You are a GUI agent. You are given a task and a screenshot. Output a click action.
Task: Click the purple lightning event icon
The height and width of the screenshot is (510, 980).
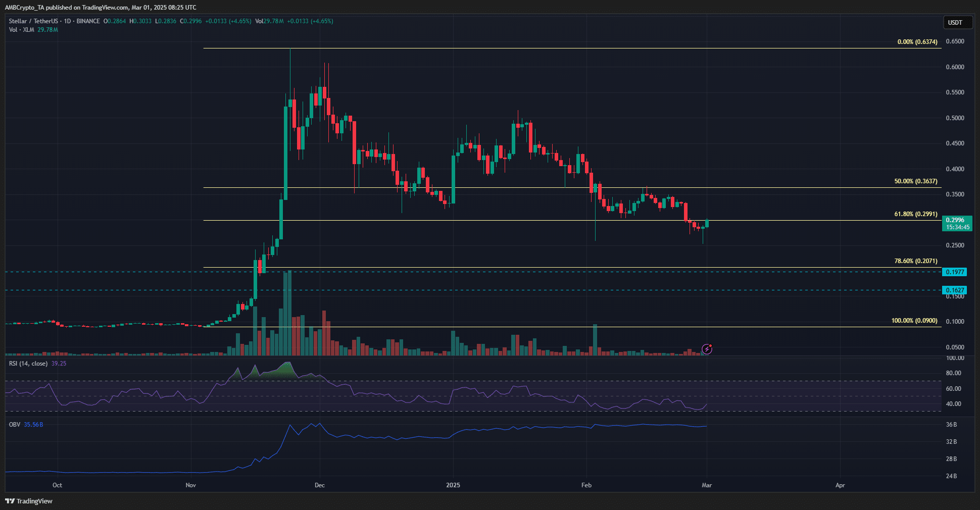click(707, 349)
